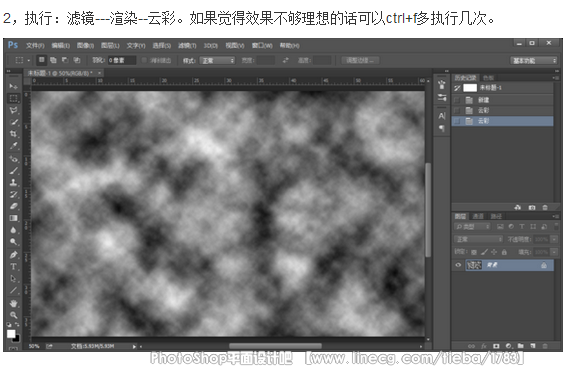Toggle history brush source for 新建 state
Screen dimensions: 574x375
(x=457, y=100)
